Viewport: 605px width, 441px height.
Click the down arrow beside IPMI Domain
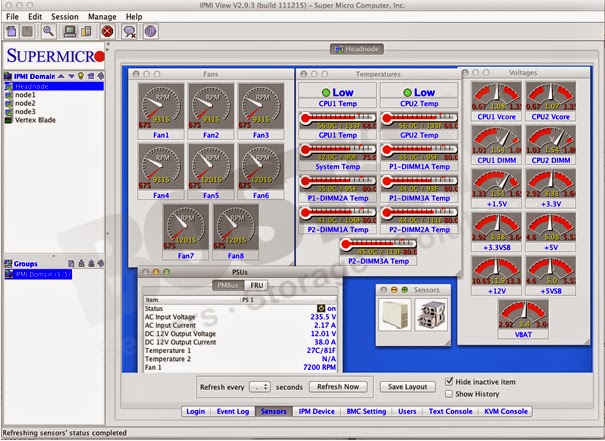pos(71,76)
